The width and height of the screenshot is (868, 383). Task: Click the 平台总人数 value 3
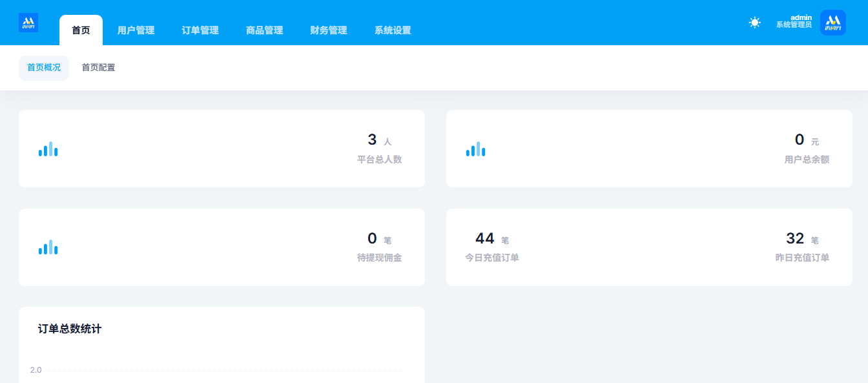[372, 140]
